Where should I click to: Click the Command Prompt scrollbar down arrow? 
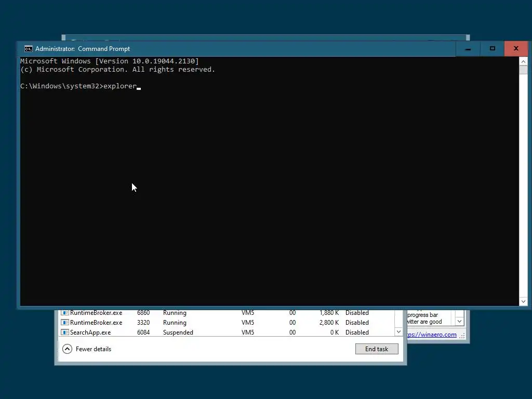[523, 301]
